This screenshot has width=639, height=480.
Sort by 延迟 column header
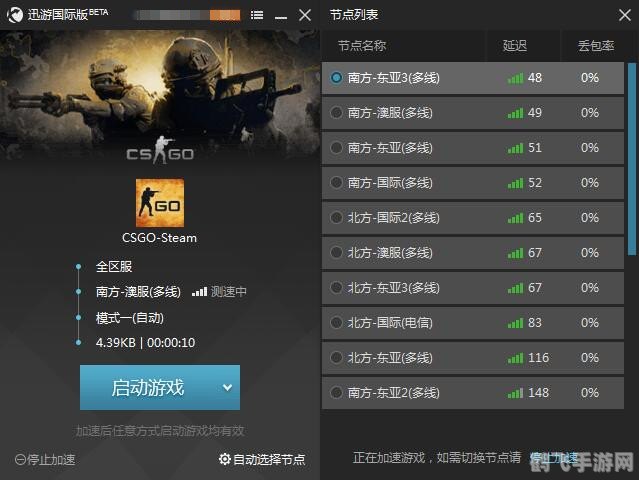pyautogui.click(x=515, y=46)
